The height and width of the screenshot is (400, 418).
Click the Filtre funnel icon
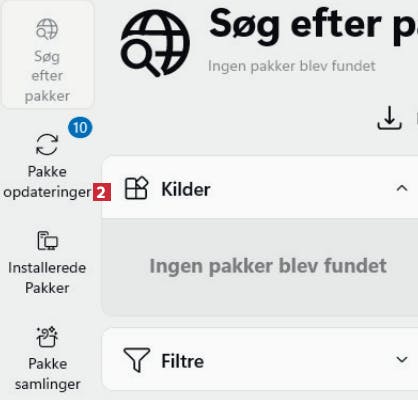pos(137,360)
